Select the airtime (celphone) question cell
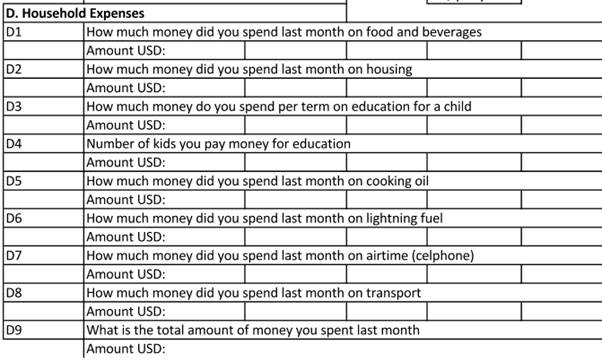This screenshot has width=602, height=361. click(342, 255)
